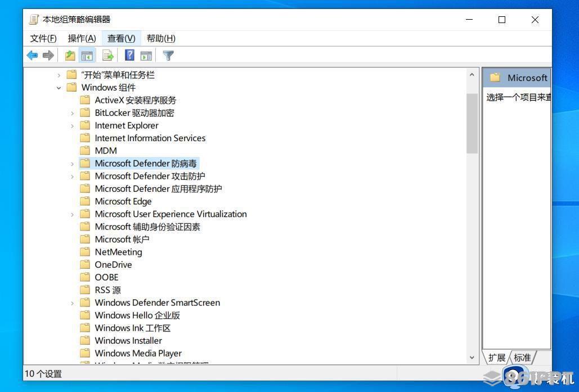The height and width of the screenshot is (392, 579).
Task: Click the 10 个设置 status bar text
Action: (x=43, y=373)
